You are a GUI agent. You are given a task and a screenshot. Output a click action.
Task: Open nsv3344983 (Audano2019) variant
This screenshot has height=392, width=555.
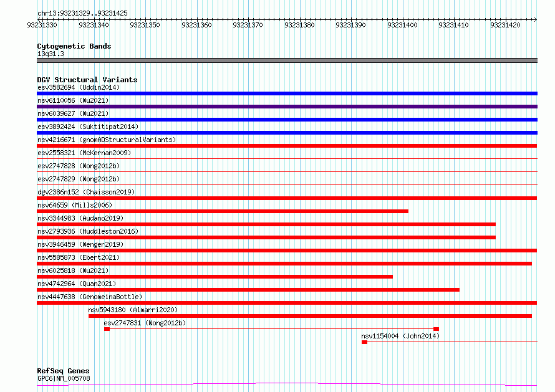coord(80,218)
